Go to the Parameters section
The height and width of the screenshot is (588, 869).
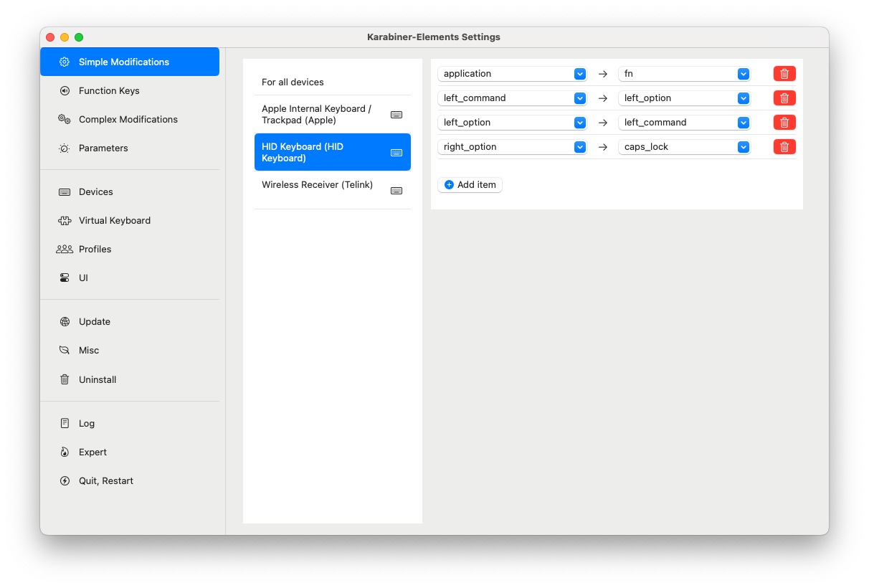[x=130, y=148]
